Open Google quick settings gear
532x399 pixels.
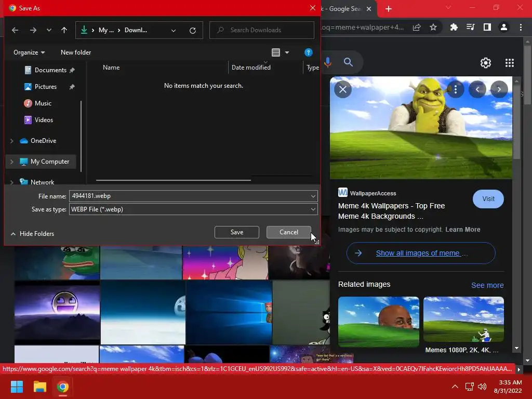[486, 63]
